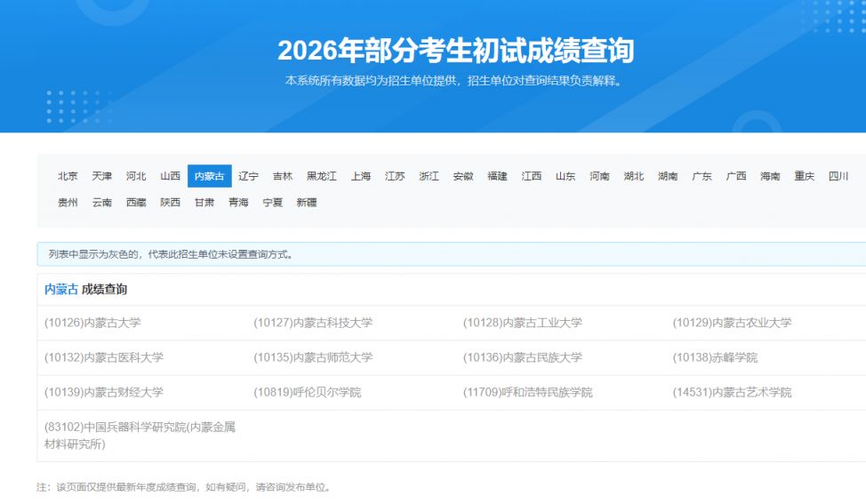Viewport: 866px width, 504px height.
Task: Click the footnote starting with 注：该页面
Action: point(184,487)
